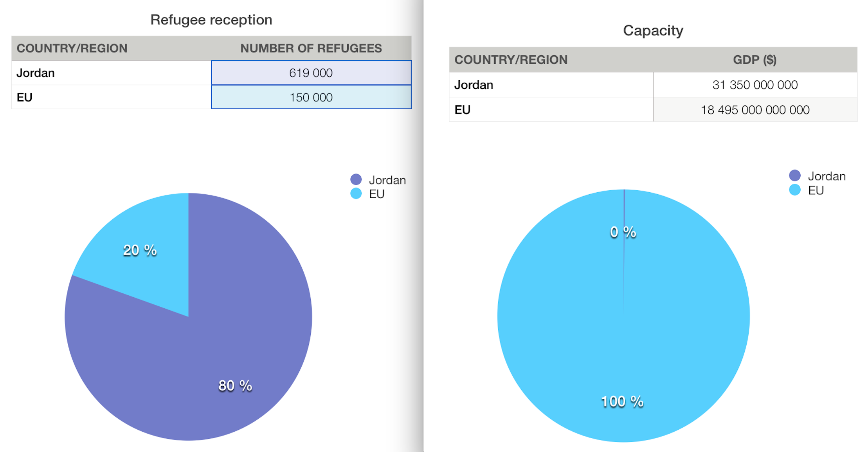Select Jordan row label in Refugee reception table

pos(36,73)
